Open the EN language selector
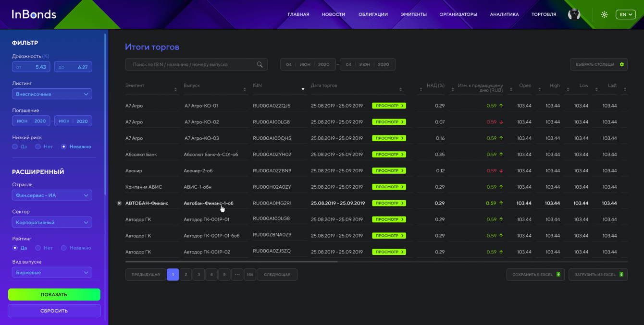Screen dimensions: 644x325 coord(625,14)
